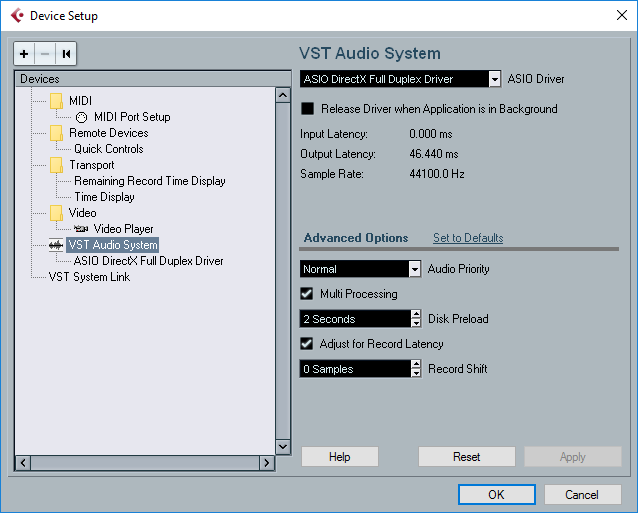Open the ASIO Driver dropdown
This screenshot has height=513, width=638.
point(495,79)
